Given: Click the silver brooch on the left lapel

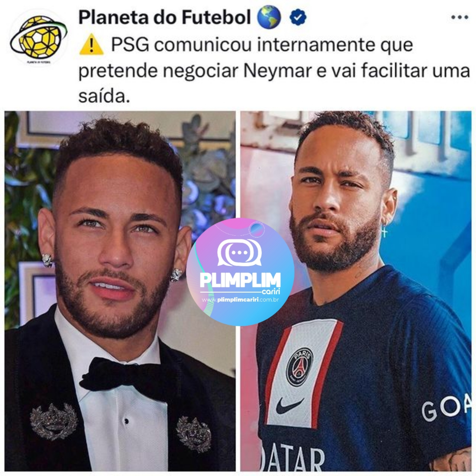Looking at the screenshot, I should [x=54, y=422].
